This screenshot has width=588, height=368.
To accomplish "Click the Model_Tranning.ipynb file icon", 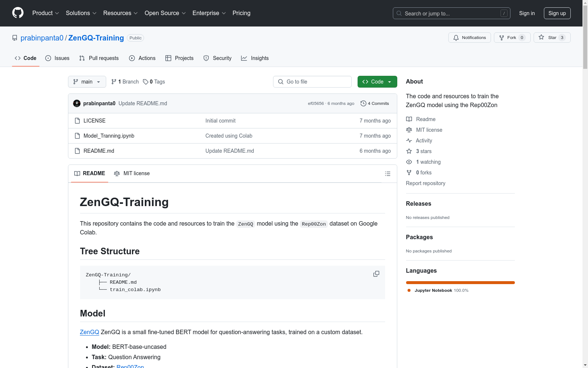I will click(x=77, y=136).
